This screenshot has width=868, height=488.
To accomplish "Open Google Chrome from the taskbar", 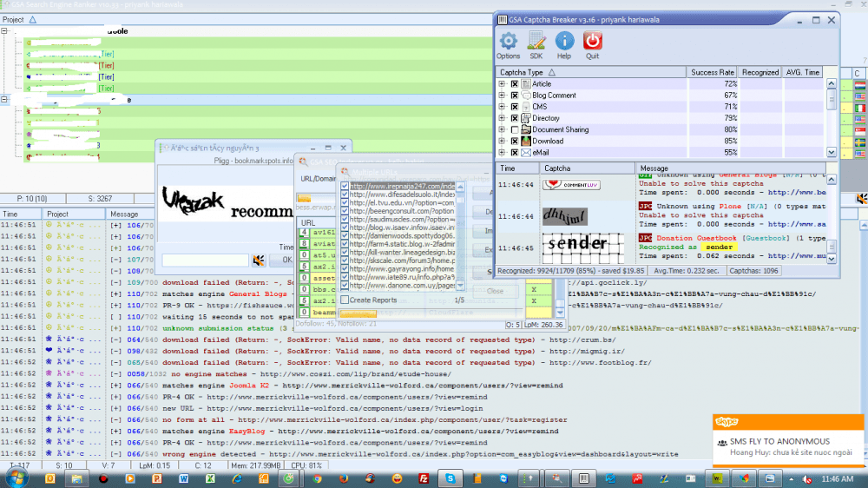I will tap(317, 478).
